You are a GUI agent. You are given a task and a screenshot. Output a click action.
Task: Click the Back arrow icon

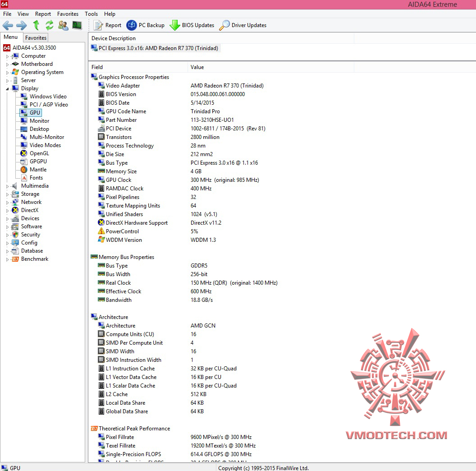coord(8,25)
